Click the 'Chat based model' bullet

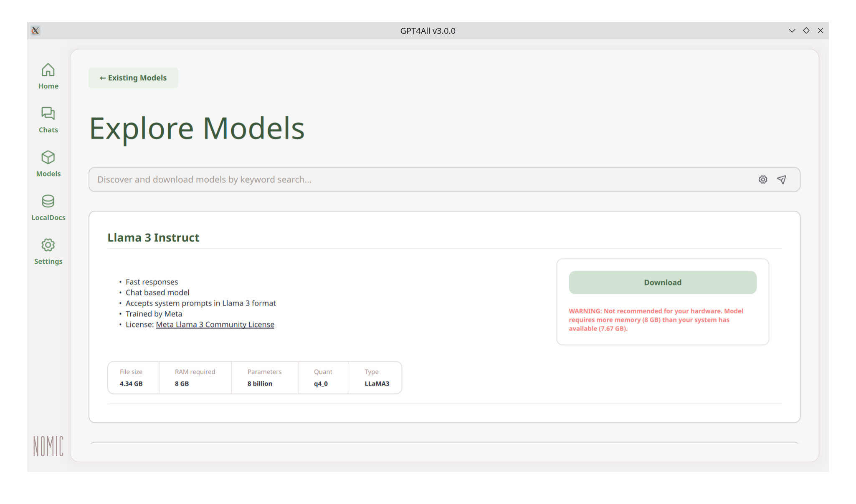[x=157, y=292]
